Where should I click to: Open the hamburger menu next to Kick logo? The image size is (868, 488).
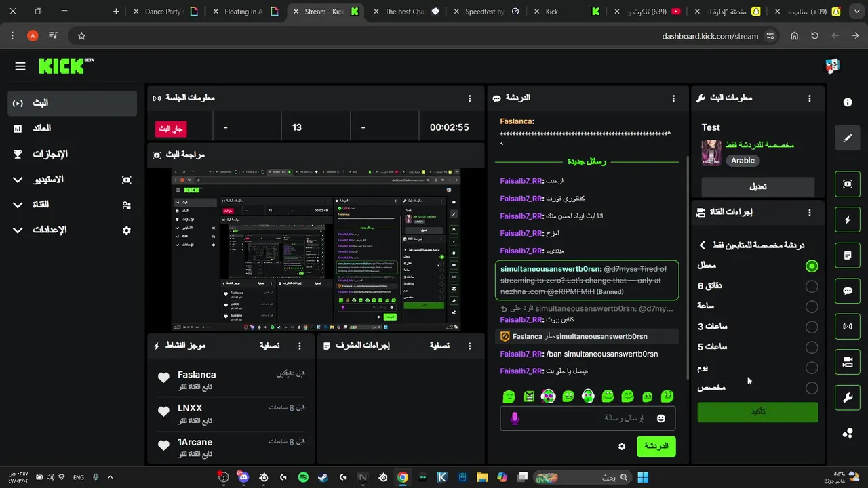pyautogui.click(x=20, y=66)
